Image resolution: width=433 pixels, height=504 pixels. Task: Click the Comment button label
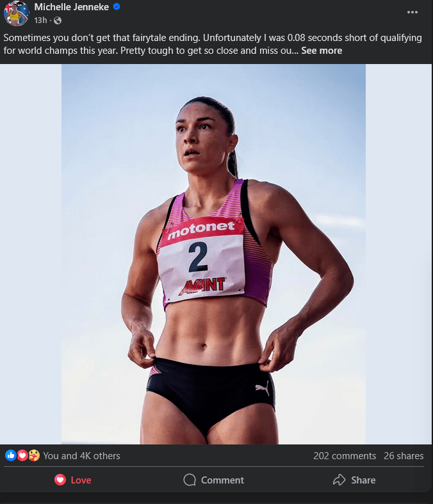(x=222, y=480)
